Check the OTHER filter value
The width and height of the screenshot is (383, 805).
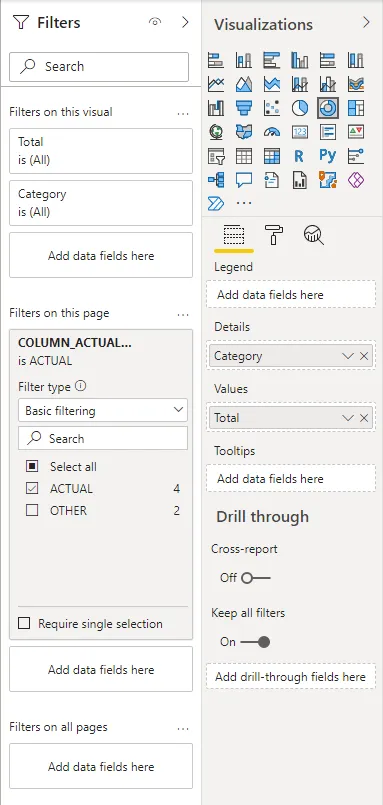point(32,510)
